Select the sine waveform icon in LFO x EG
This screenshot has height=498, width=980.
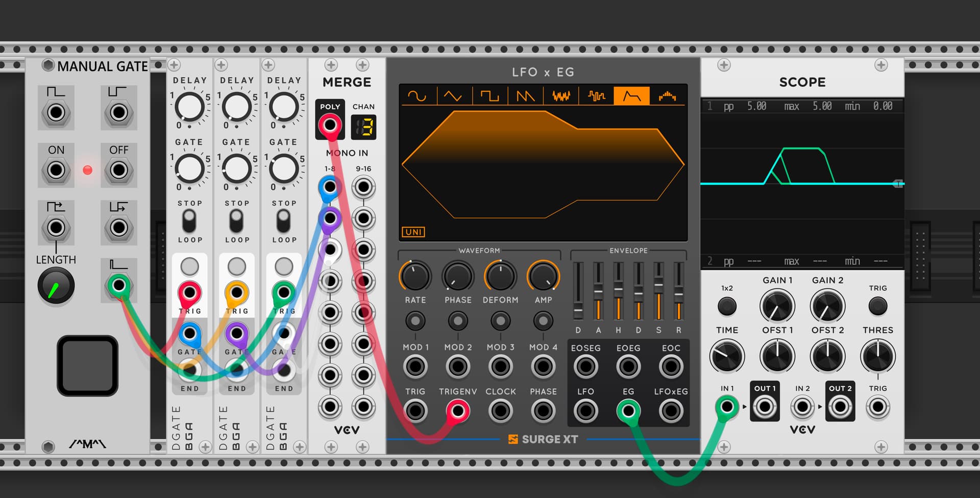[418, 96]
